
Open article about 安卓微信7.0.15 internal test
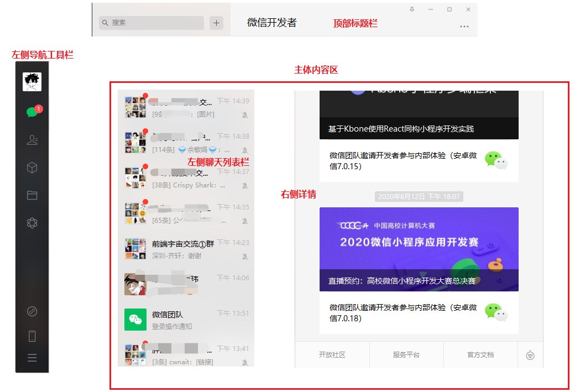(419, 161)
